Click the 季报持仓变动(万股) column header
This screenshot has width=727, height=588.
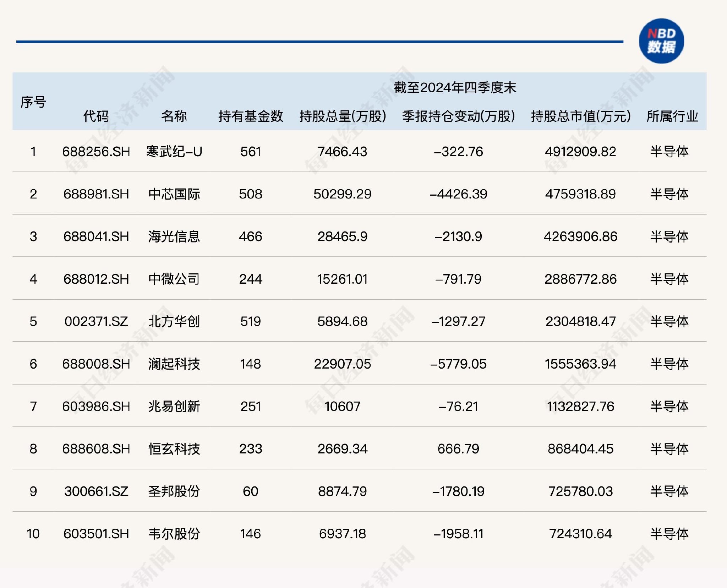tap(458, 116)
